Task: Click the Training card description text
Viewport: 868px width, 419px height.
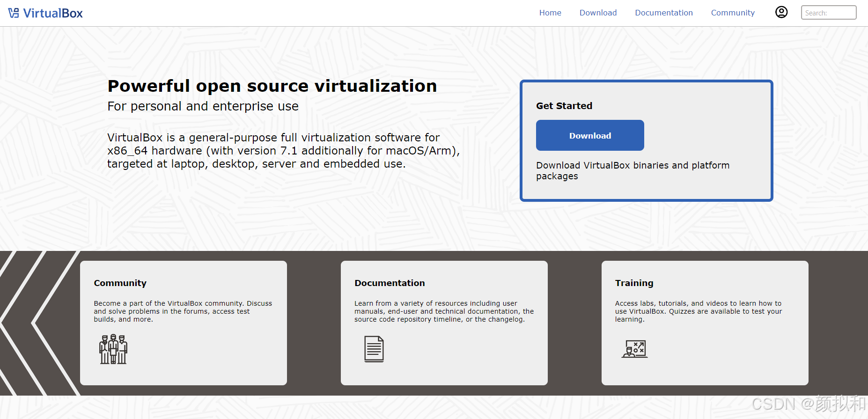Action: tap(699, 311)
